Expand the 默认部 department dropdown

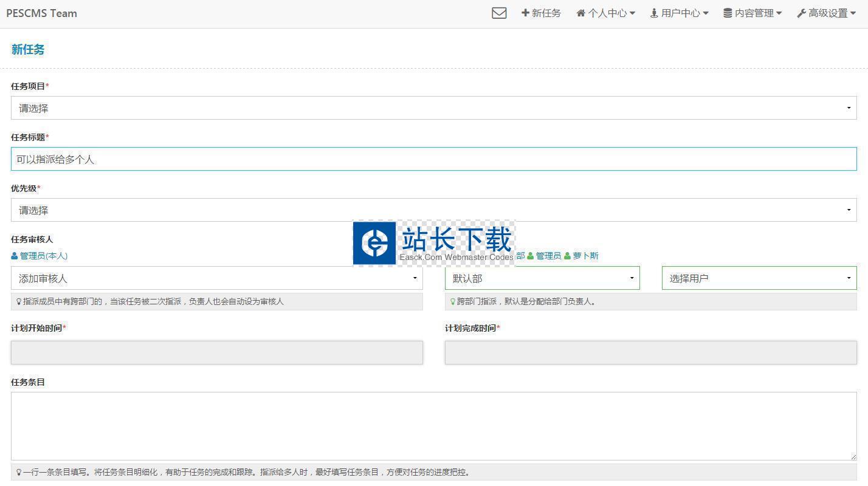pos(542,278)
